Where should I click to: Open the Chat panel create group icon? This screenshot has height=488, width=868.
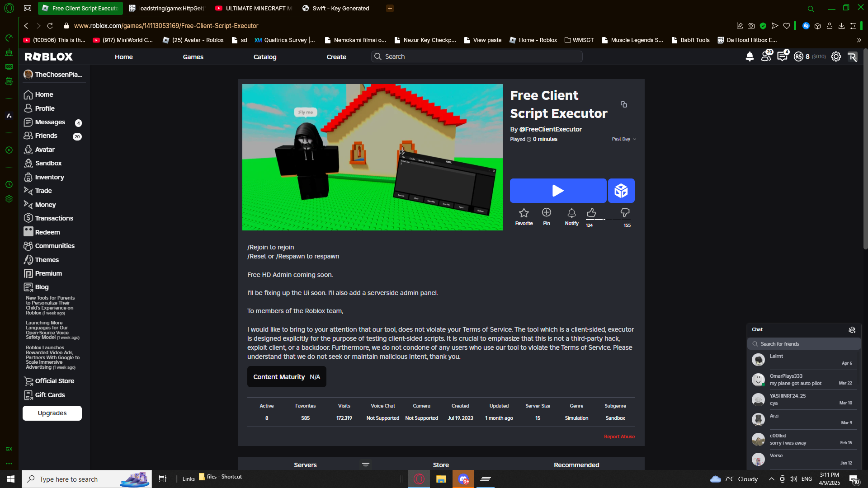(852, 330)
